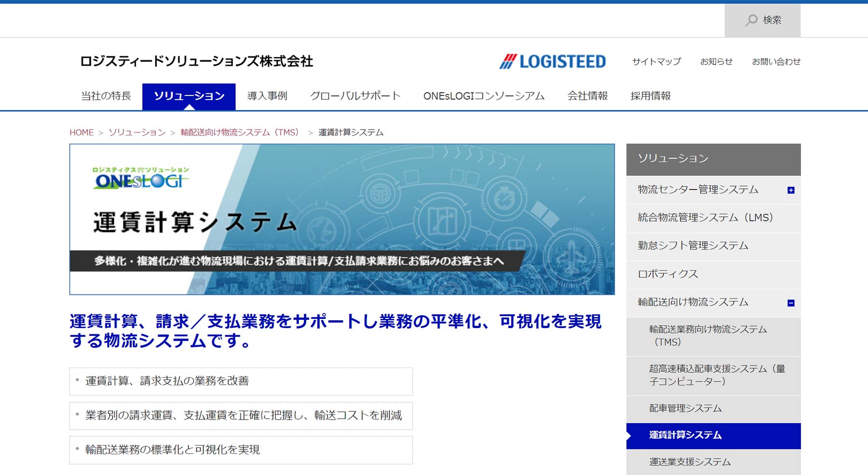Open グローバルサポート menu tab
The height and width of the screenshot is (475, 868).
(355, 96)
